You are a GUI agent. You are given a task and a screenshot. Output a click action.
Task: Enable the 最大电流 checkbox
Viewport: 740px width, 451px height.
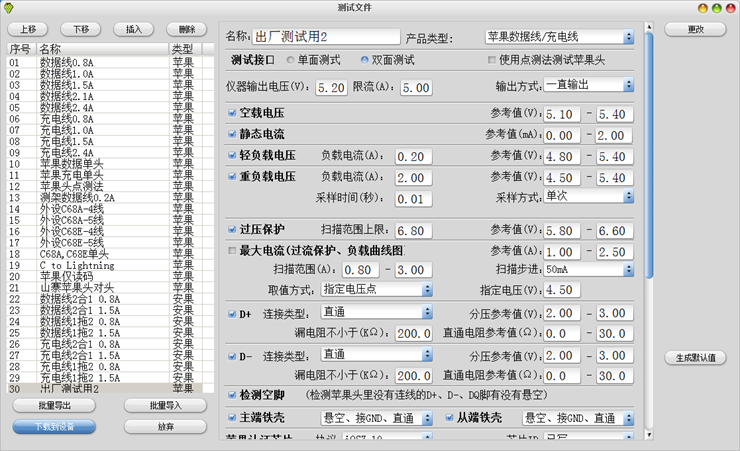(232, 250)
